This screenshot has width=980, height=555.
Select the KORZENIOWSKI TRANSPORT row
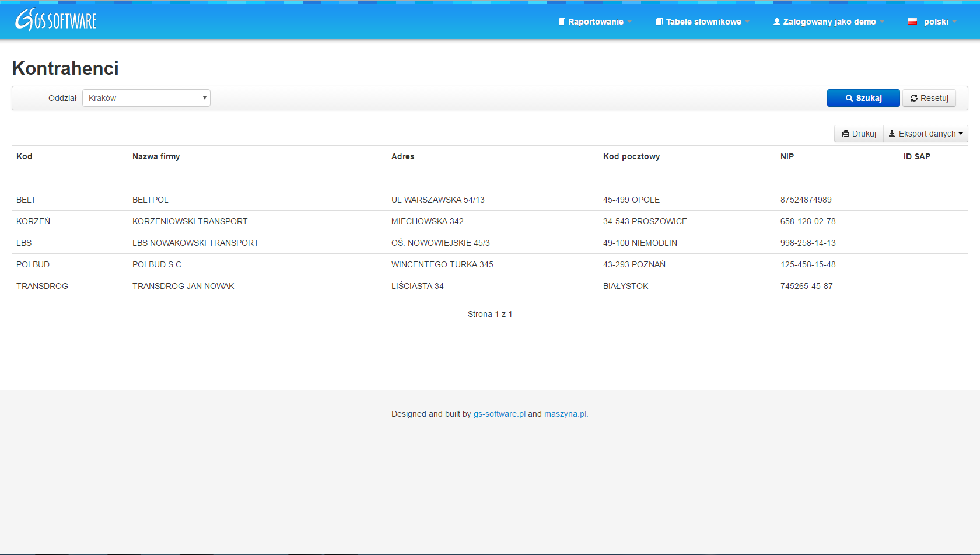click(x=190, y=221)
